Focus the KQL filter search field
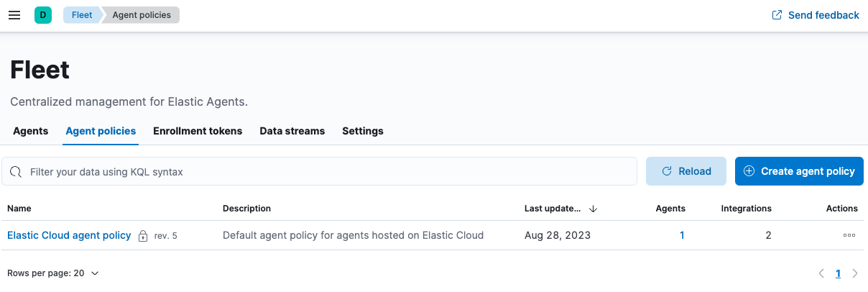 pos(323,172)
